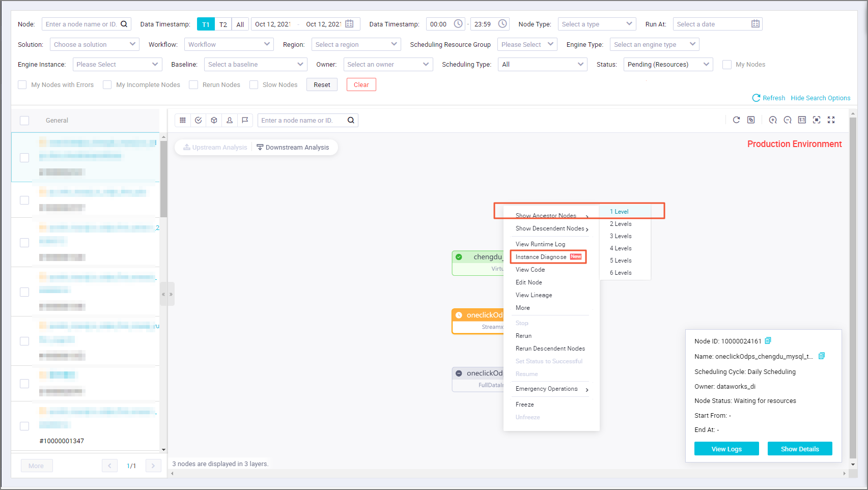This screenshot has width=868, height=490.
Task: Open the Status dropdown showing Pending (Resources)
Action: click(x=668, y=65)
